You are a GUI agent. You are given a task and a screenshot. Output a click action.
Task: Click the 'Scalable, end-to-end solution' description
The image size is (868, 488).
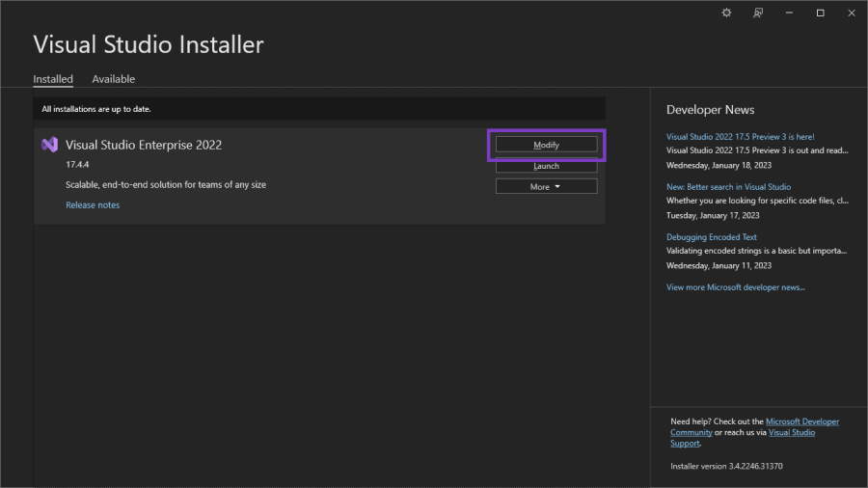pos(166,185)
